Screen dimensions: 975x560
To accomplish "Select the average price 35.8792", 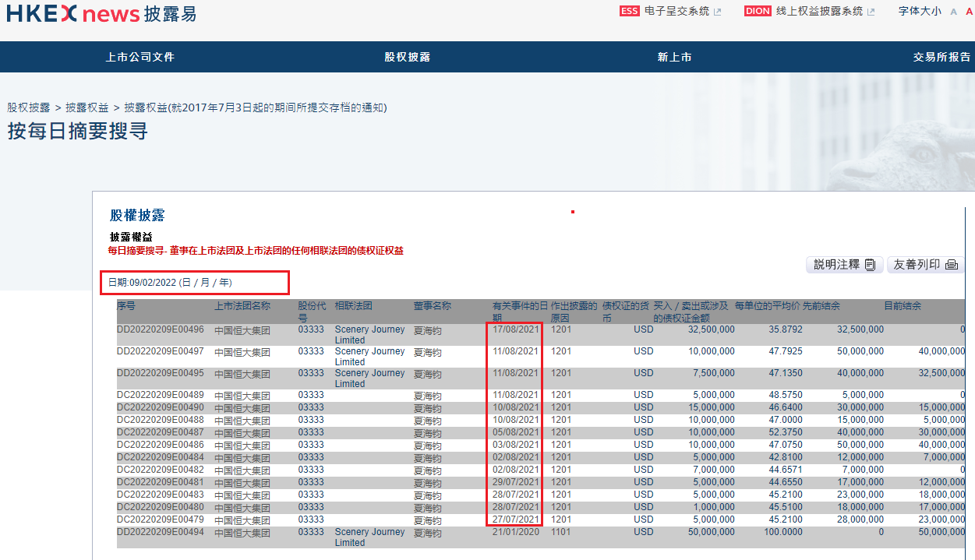I will pos(786,329).
